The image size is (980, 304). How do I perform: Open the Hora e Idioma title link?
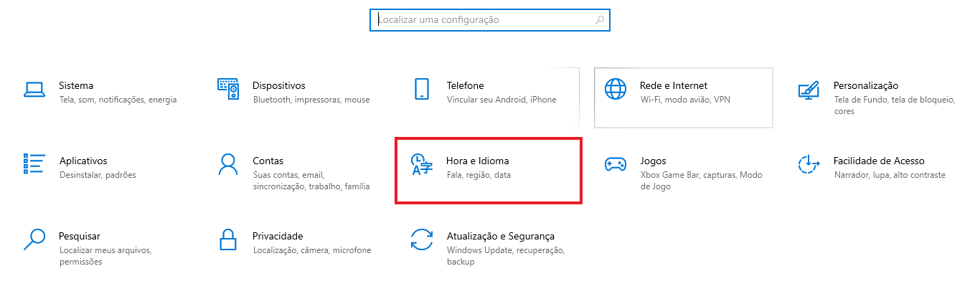tap(478, 161)
